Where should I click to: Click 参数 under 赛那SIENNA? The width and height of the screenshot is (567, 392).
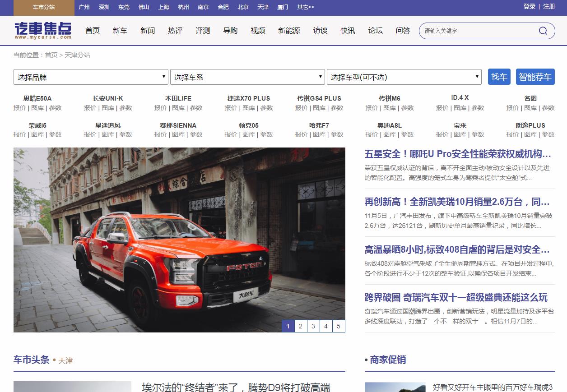pos(196,134)
